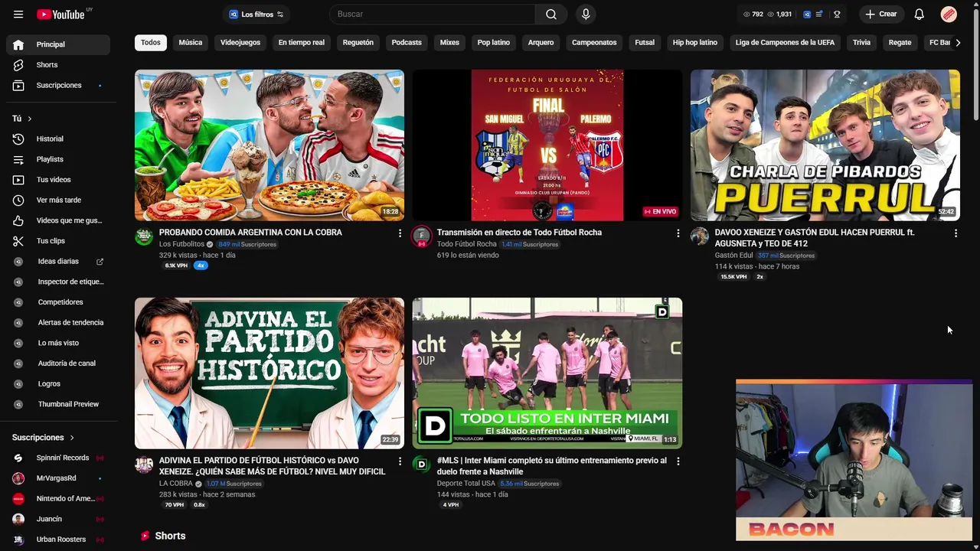Image resolution: width=980 pixels, height=551 pixels.
Task: Open Los Futbolitos channel link
Action: coord(181,244)
